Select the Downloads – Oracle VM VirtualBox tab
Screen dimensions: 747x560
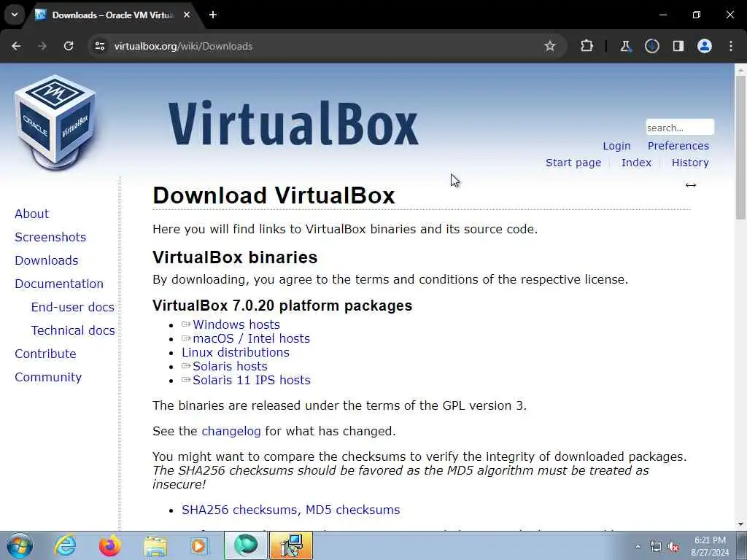point(112,15)
